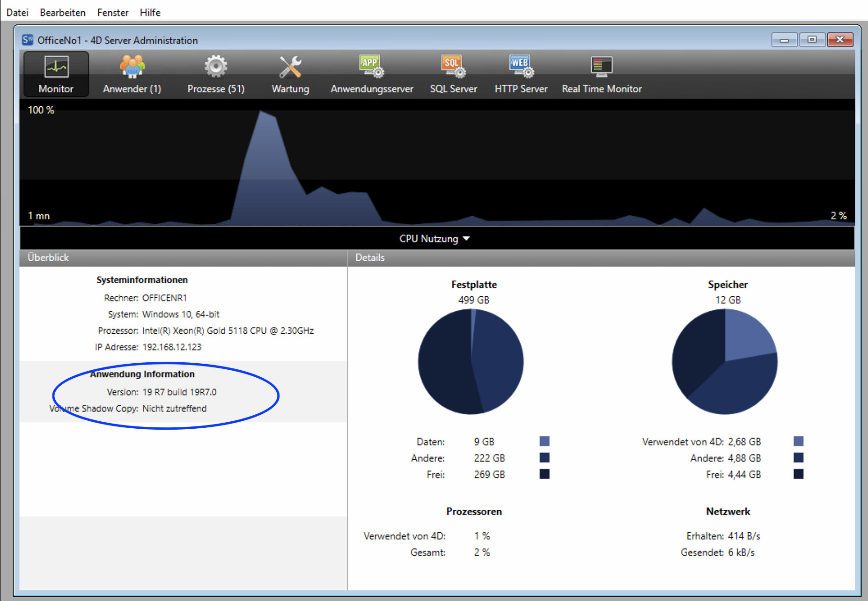Click the 4D Server app icon in title bar
Image resolution: width=868 pixels, height=601 pixels.
[x=28, y=40]
